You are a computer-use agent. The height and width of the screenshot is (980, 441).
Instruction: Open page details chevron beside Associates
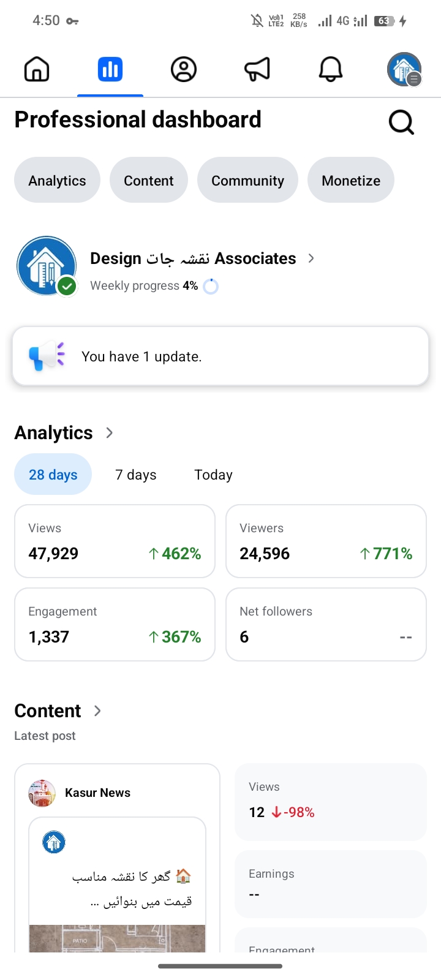tap(311, 258)
